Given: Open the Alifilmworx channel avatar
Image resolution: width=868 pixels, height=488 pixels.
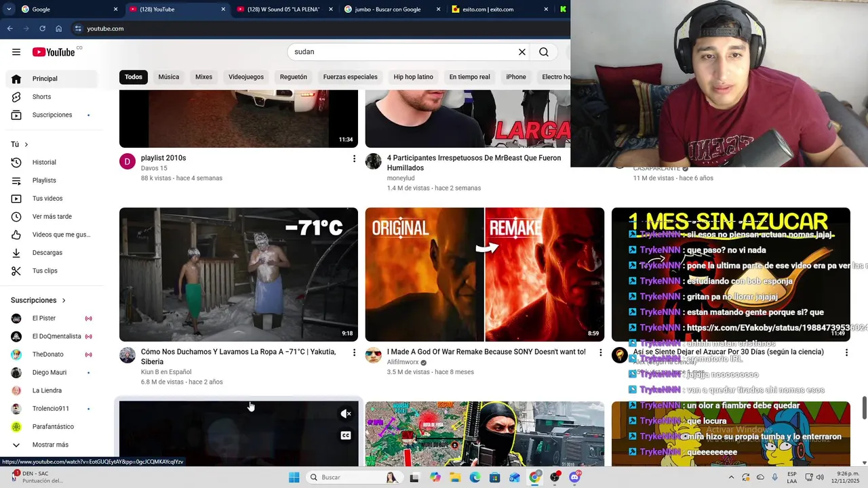Looking at the screenshot, I should click(374, 355).
